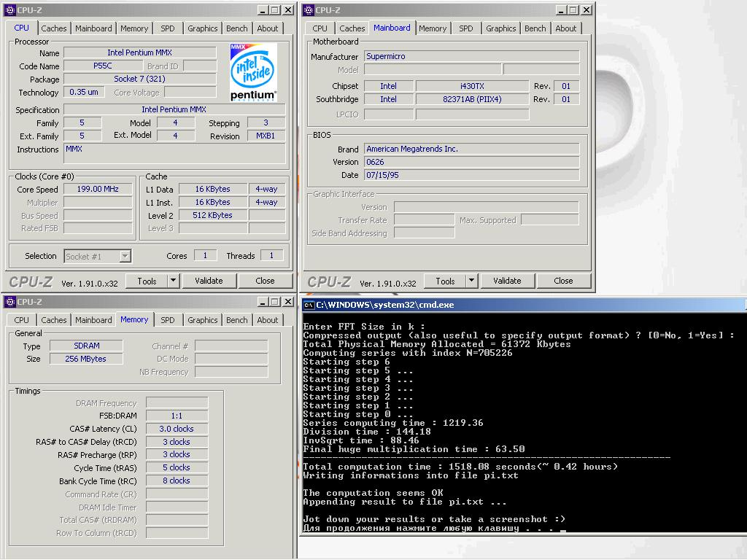Click the BIOS Version value 0626
The width and height of the screenshot is (747, 560).
tap(472, 162)
